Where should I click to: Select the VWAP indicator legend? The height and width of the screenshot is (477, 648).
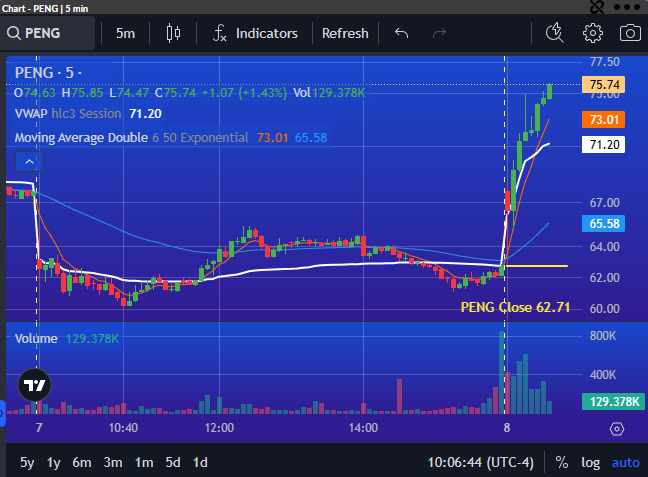click(88, 114)
